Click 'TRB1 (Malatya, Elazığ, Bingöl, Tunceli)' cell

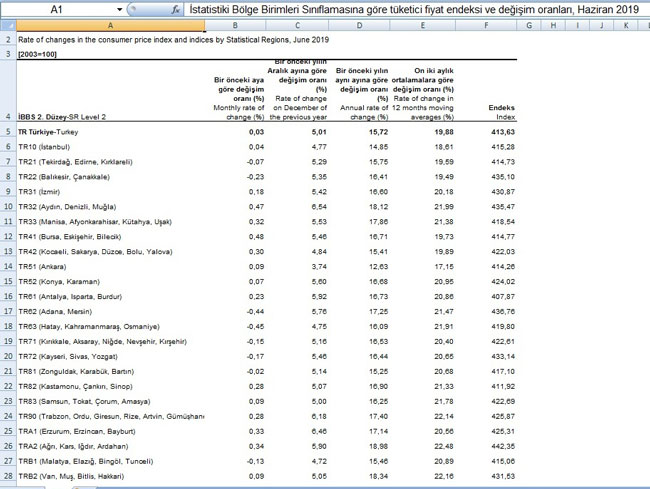[85, 461]
